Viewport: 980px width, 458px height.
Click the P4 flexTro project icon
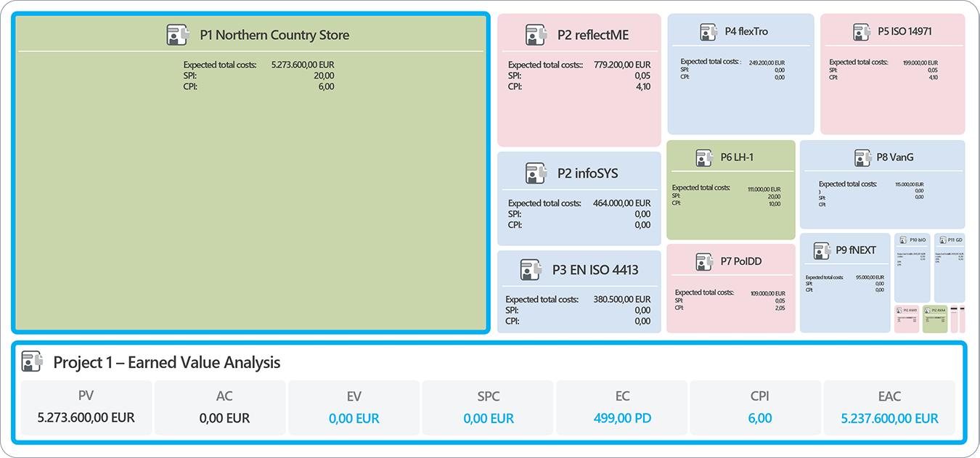point(708,32)
